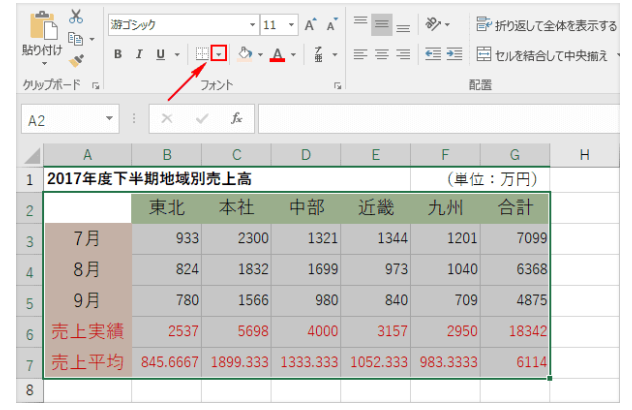Click the Format Painter brush icon

[77, 61]
